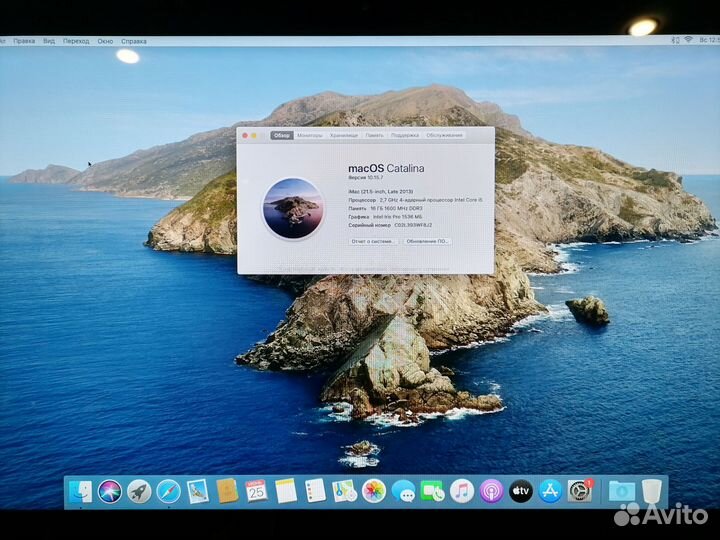Launch Siri from the Dock
The height and width of the screenshot is (540, 720).
pyautogui.click(x=110, y=491)
